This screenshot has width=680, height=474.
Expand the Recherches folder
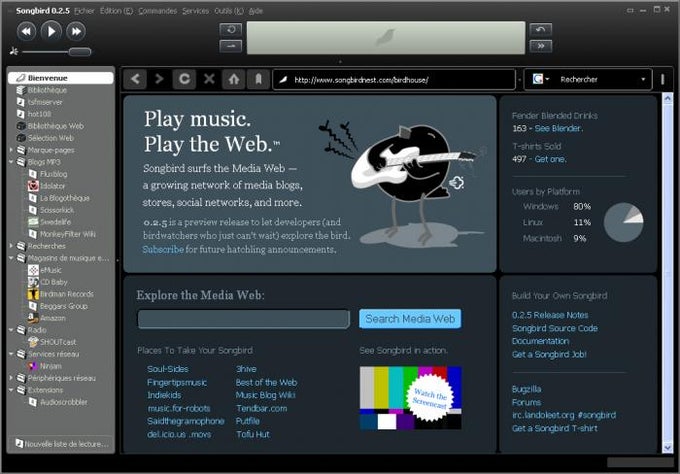coord(11,246)
